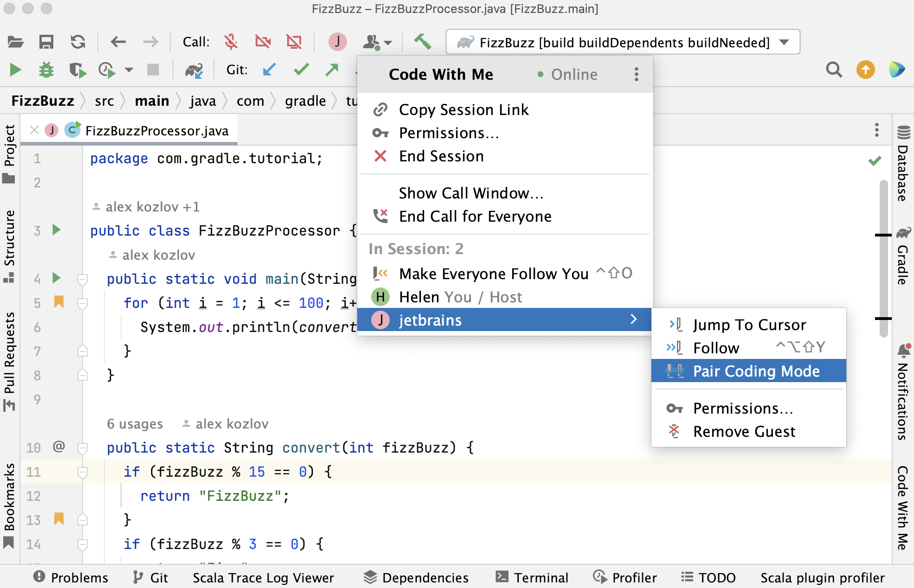
Task: Choose Jump To Cursor in submenu
Action: pos(749,325)
